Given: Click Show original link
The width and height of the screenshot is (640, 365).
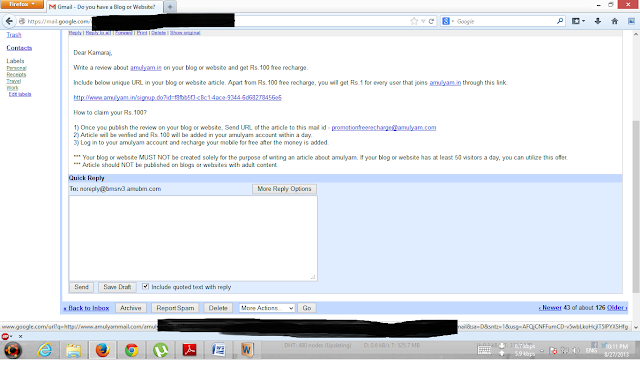Looking at the screenshot, I should (x=185, y=33).
